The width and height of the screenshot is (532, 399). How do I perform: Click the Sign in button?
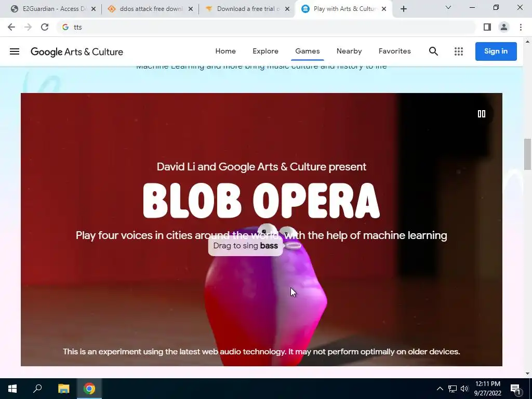point(496,51)
